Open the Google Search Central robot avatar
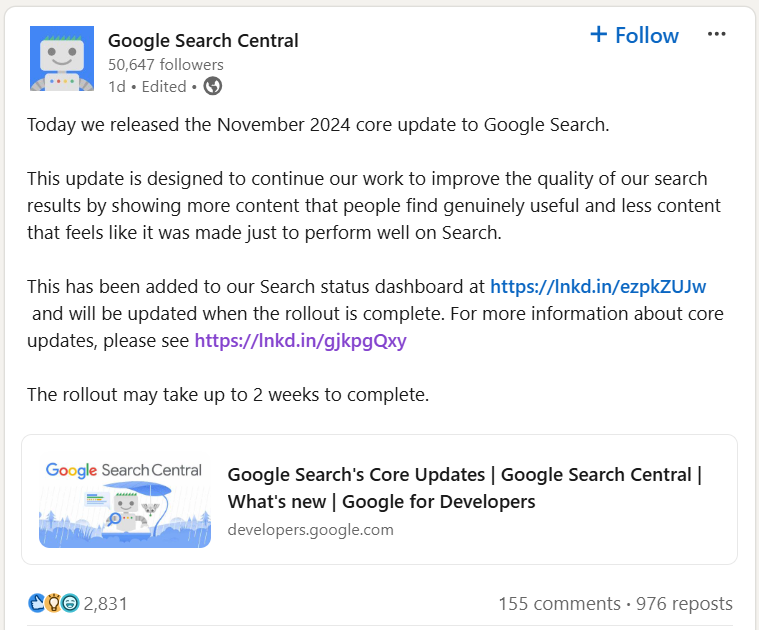The height and width of the screenshot is (630, 759). click(61, 60)
